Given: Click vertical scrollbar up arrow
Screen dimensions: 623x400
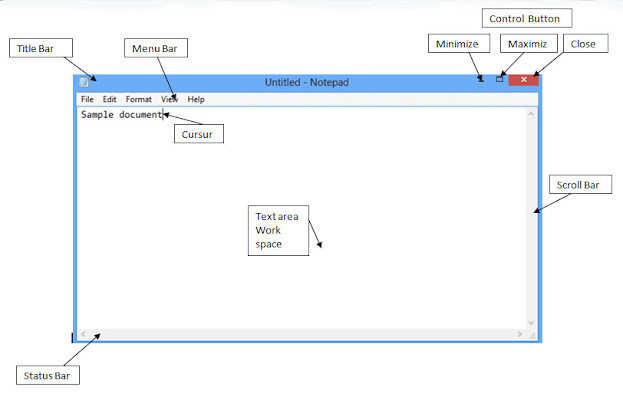Looking at the screenshot, I should point(531,114).
